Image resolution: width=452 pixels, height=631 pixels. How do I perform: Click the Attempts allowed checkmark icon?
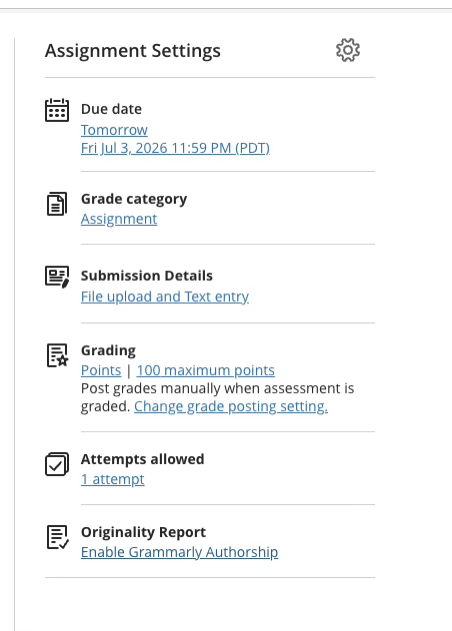[57, 464]
